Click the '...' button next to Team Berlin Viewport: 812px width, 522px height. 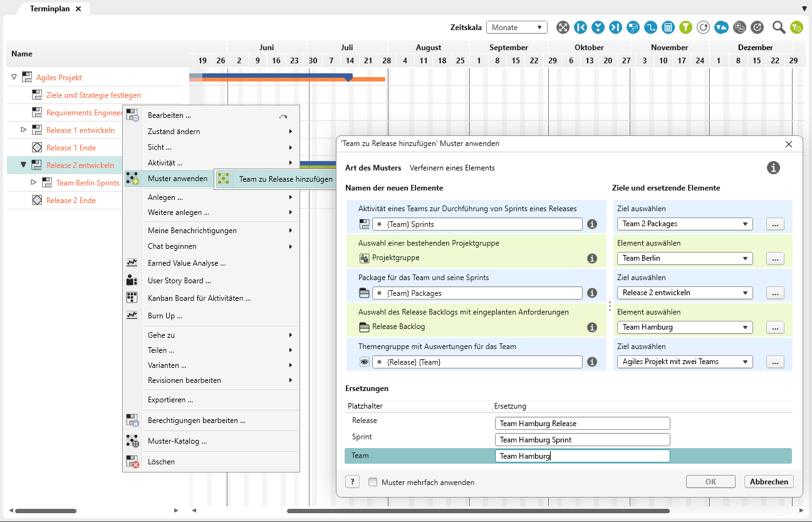[x=775, y=258]
